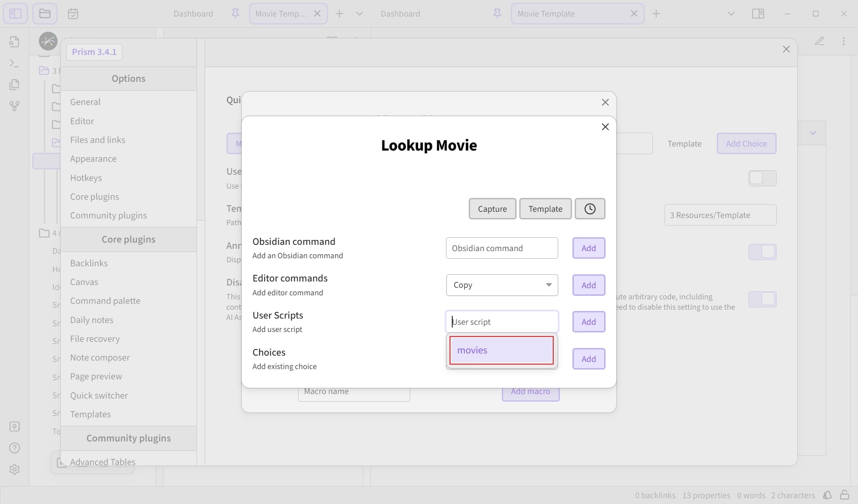This screenshot has width=858, height=504.
Task: Click the clock wait icon button
Action: [590, 209]
